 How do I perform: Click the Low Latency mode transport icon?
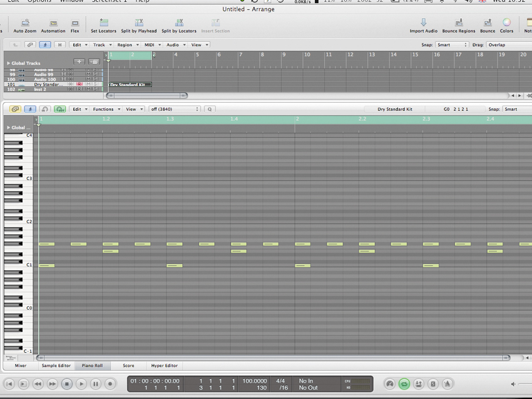[390, 384]
